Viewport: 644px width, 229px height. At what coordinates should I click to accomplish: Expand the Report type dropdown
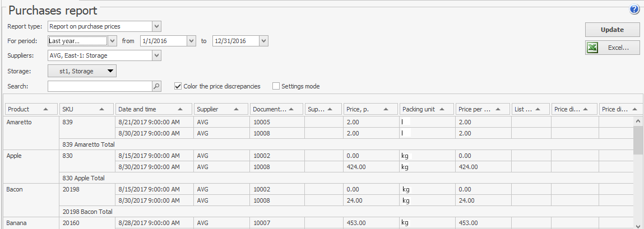pos(157,26)
